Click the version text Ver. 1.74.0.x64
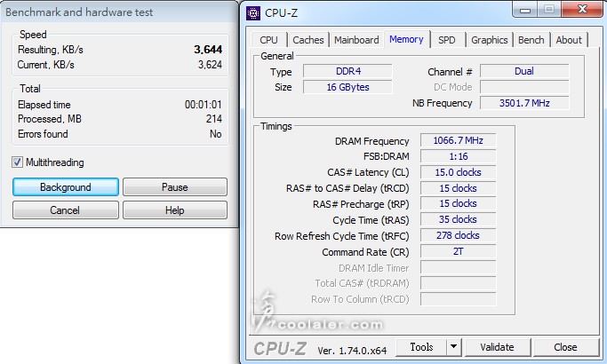The width and height of the screenshot is (607, 364). coord(352,351)
